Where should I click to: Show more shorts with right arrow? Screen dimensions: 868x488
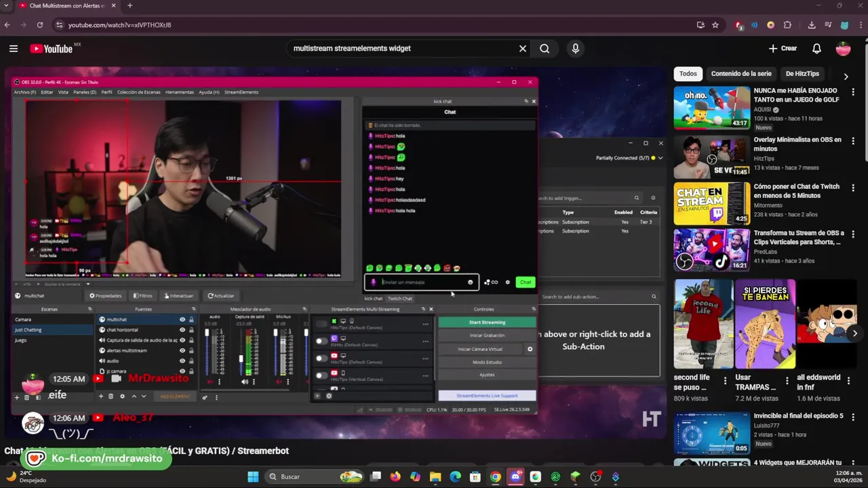point(854,333)
